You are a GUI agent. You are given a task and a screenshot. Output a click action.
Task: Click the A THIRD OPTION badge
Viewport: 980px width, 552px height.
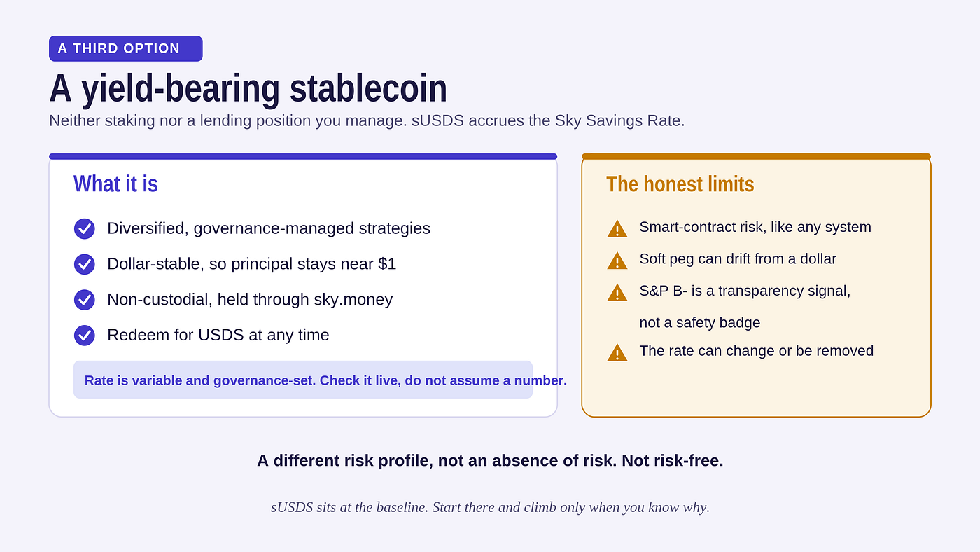click(126, 48)
